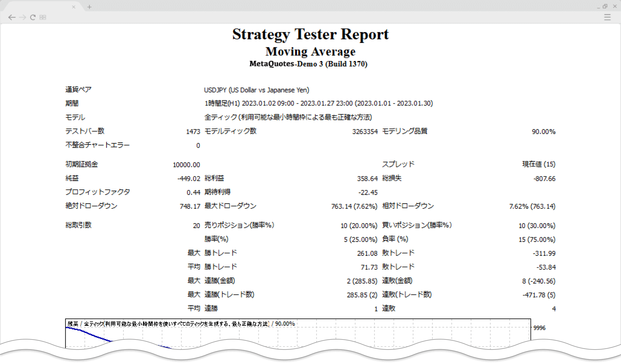Click the 全ティック model description
Screen dimensions: 621x364
[x=288, y=117]
